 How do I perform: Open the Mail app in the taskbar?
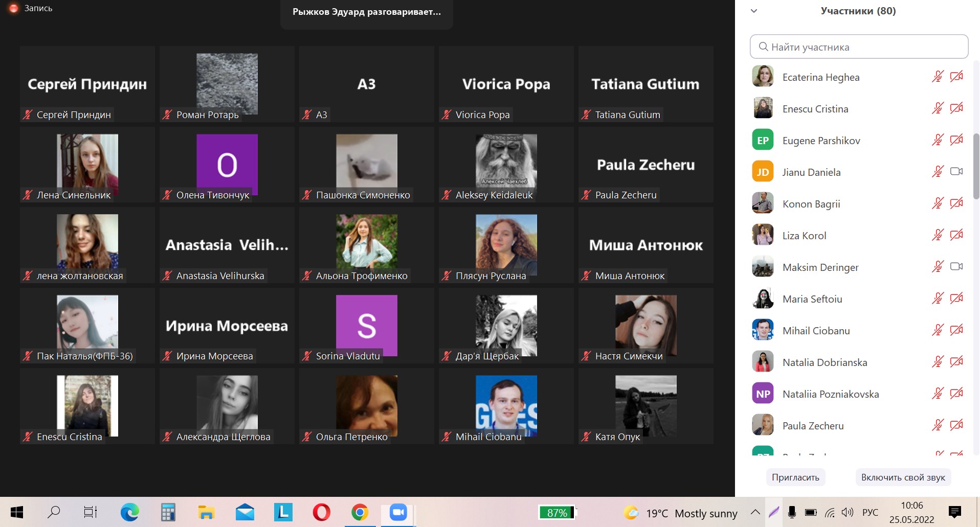click(245, 512)
